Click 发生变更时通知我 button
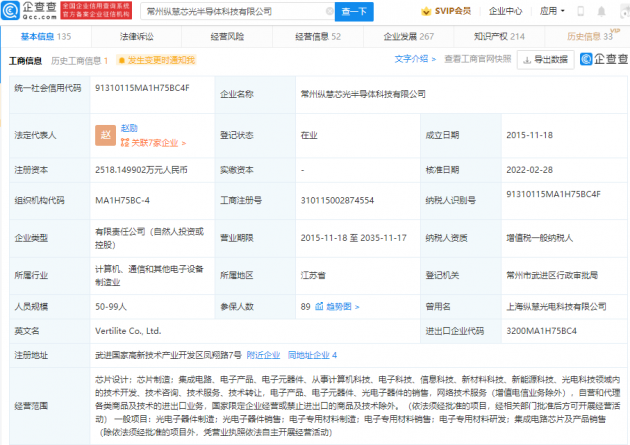This screenshot has width=630, height=445. (x=156, y=60)
